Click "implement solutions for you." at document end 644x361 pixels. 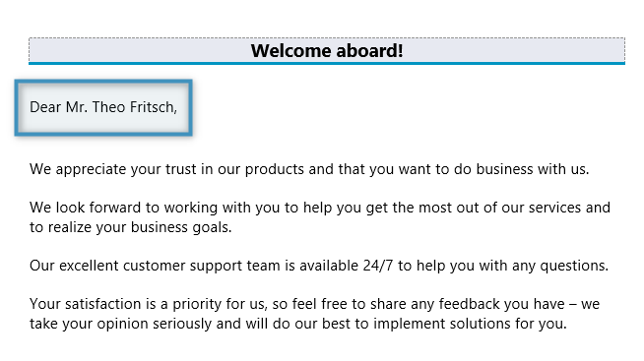point(470,324)
